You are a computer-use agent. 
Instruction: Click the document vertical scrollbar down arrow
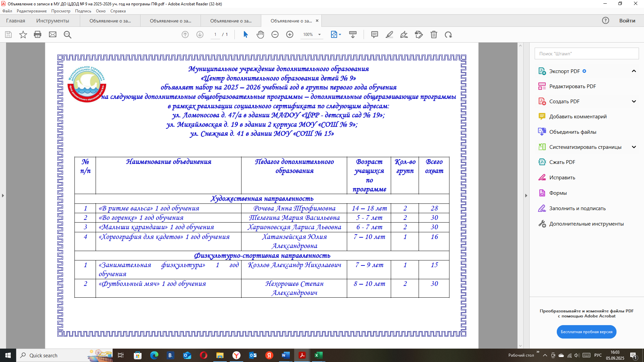click(521, 346)
